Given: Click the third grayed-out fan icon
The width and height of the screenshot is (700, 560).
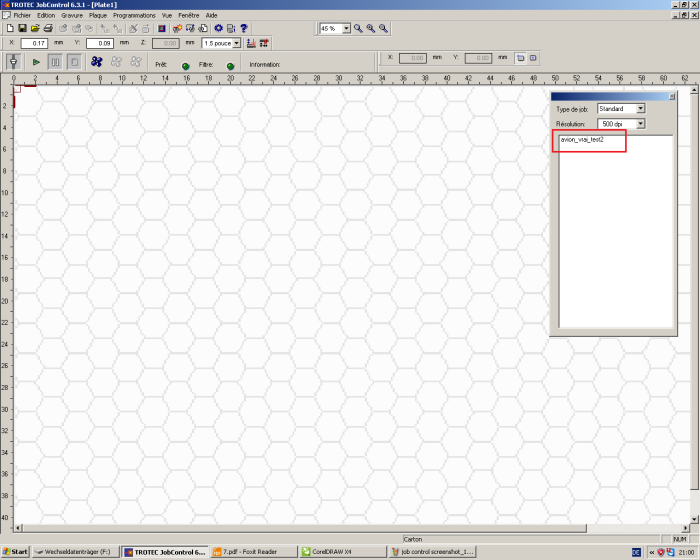Looking at the screenshot, I should click(x=136, y=62).
